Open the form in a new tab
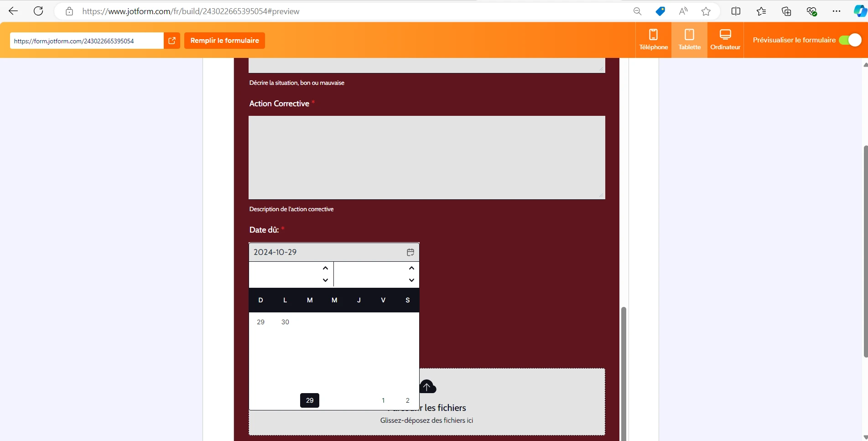This screenshot has width=868, height=441. (x=172, y=41)
